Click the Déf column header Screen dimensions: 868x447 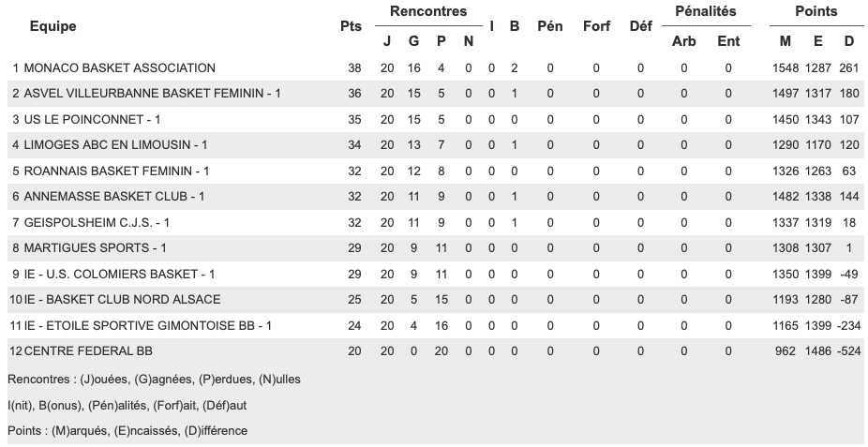coord(640,26)
